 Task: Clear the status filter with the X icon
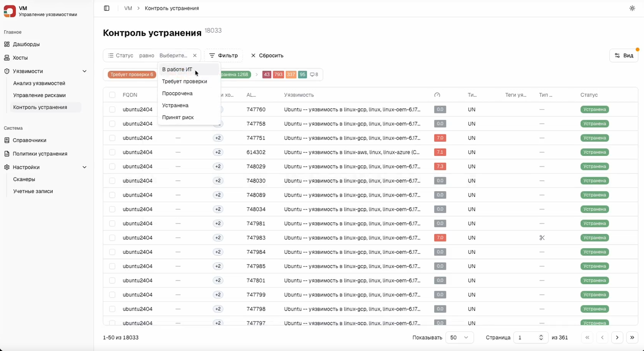195,55
